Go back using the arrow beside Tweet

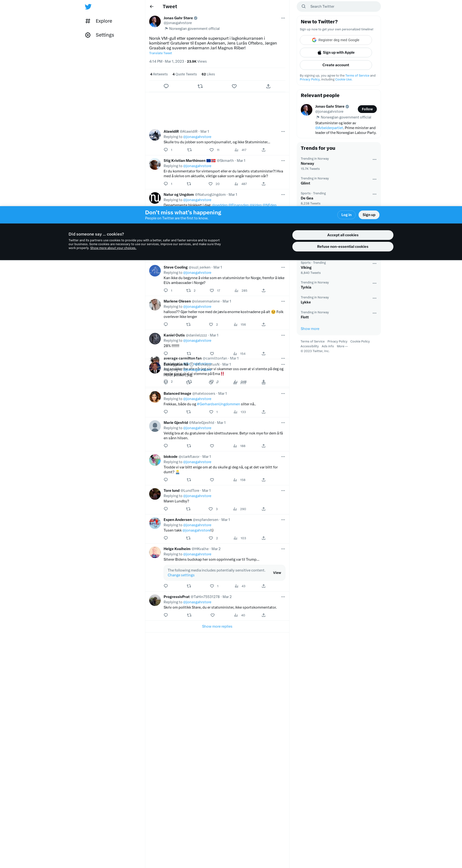pyautogui.click(x=152, y=7)
